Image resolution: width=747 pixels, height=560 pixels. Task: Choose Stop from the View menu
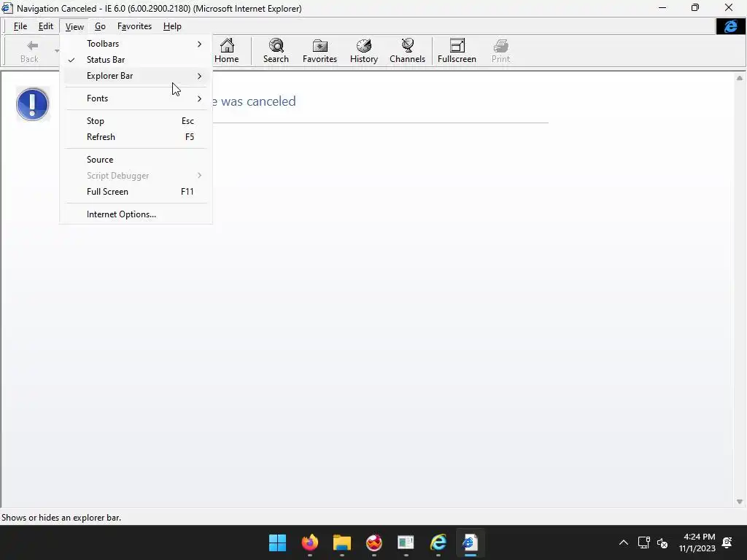(x=136, y=121)
